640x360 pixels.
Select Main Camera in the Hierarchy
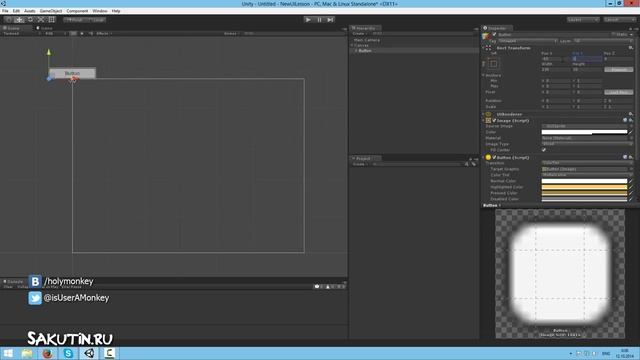point(367,40)
